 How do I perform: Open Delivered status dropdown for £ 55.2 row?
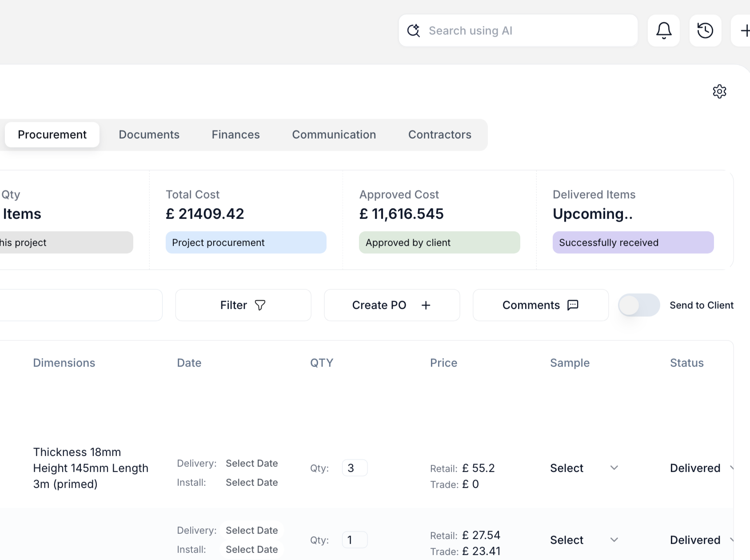tap(701, 468)
